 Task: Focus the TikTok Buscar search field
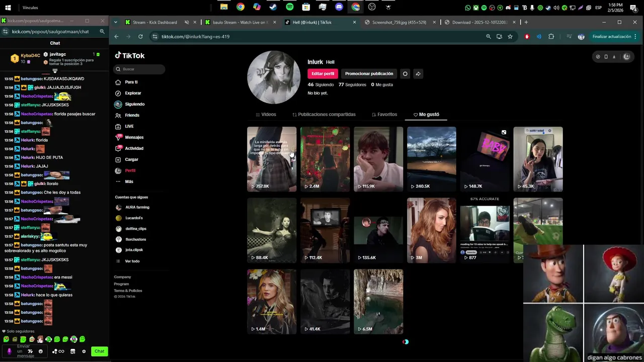tap(139, 69)
